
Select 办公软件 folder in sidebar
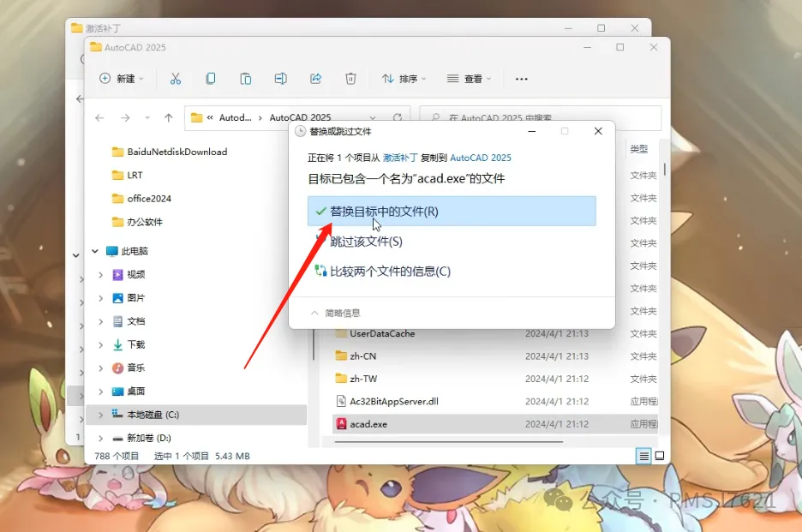click(x=137, y=222)
